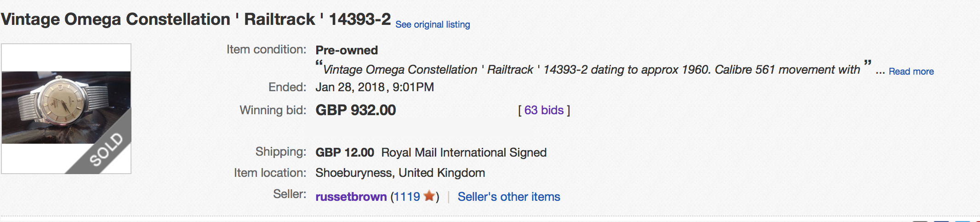Open the 'See original listing' link

coord(433,24)
